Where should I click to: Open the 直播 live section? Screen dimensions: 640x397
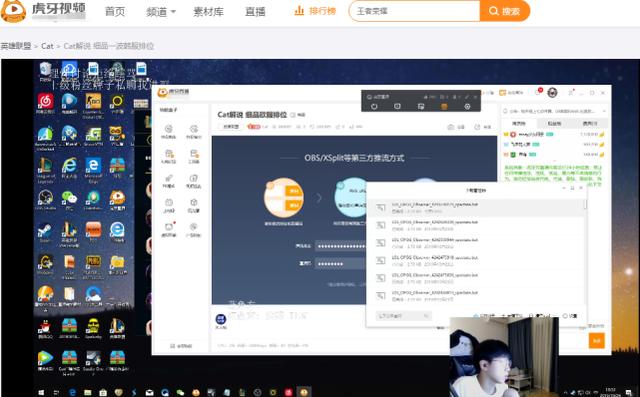click(x=255, y=11)
